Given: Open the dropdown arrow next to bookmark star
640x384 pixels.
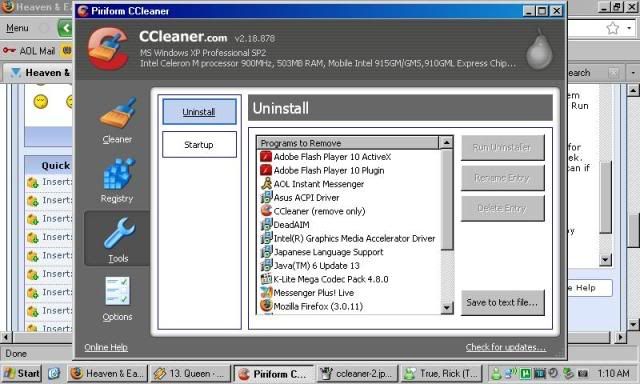Looking at the screenshot, I should [x=630, y=28].
